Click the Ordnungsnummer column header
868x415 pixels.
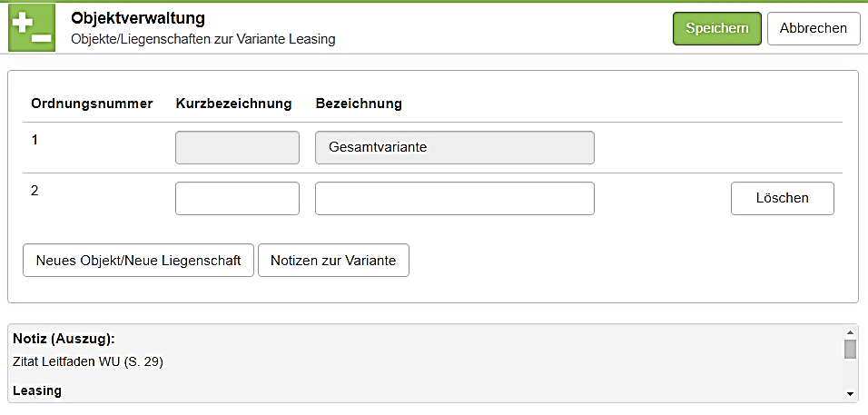pos(92,104)
